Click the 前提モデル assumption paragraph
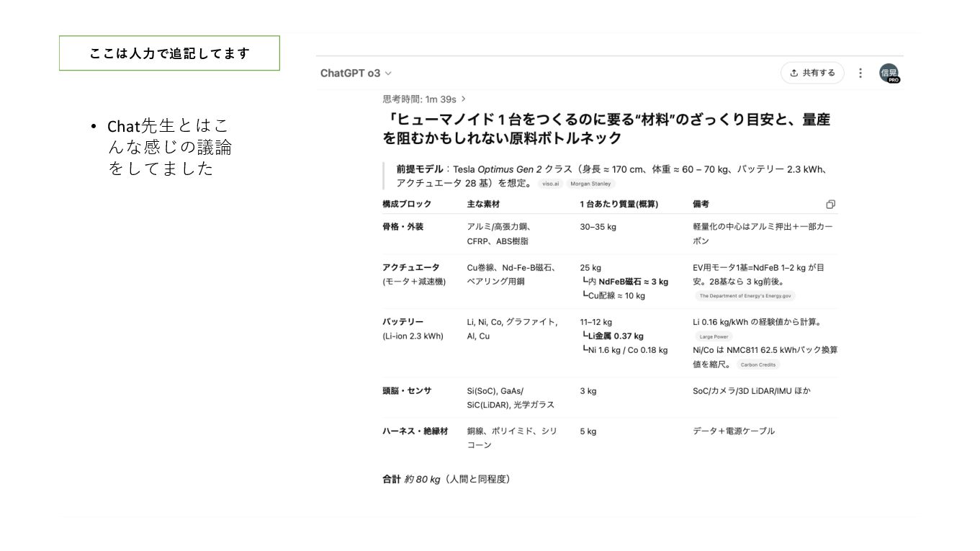The height and width of the screenshot is (551, 980). pos(611,176)
